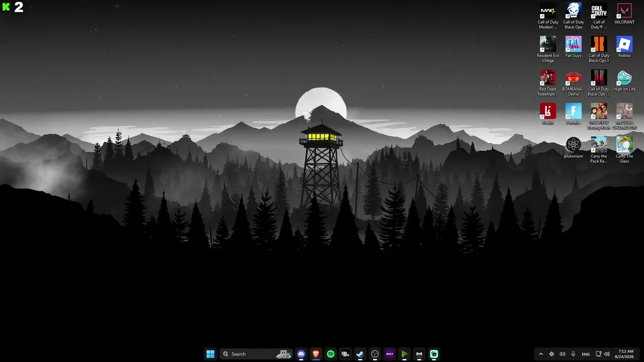Select the plutonium desktop icon

pyautogui.click(x=574, y=148)
